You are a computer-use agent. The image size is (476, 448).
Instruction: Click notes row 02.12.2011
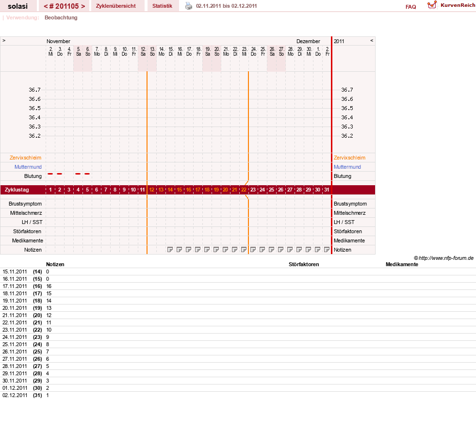(x=238, y=396)
